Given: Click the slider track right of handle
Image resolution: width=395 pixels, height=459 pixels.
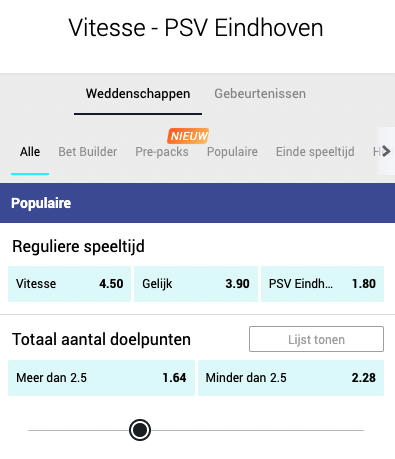Looking at the screenshot, I should pyautogui.click(x=257, y=430).
